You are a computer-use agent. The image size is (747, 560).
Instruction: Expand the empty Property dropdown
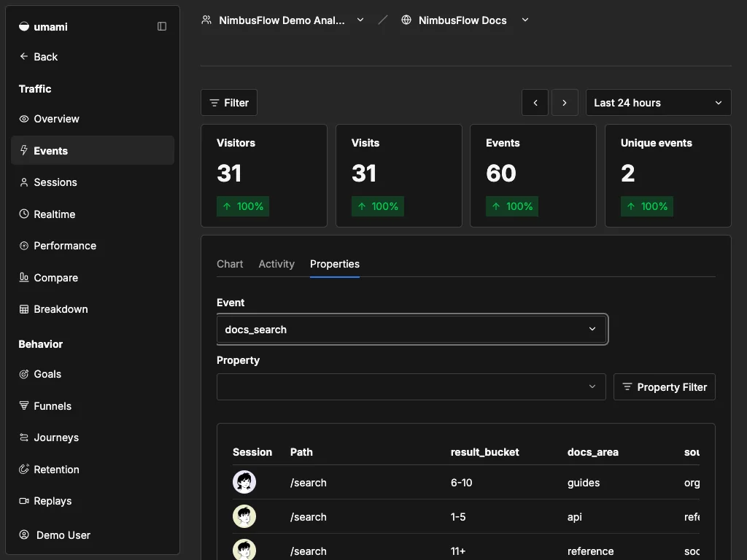tap(411, 386)
